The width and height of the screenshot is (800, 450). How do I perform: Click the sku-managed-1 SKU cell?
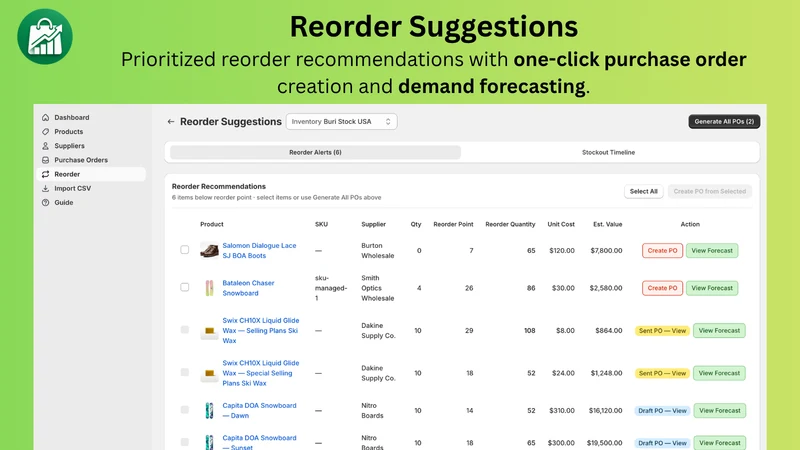coord(331,288)
